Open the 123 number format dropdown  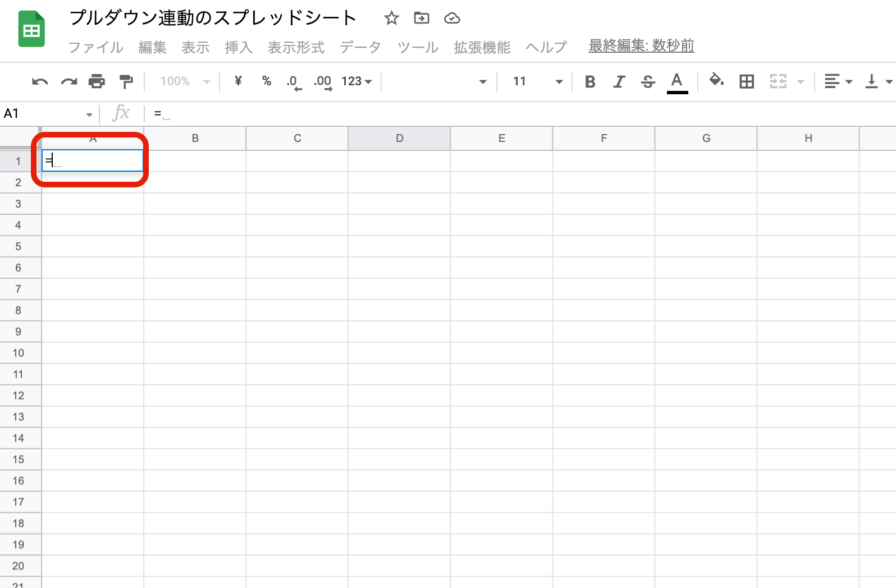(356, 81)
